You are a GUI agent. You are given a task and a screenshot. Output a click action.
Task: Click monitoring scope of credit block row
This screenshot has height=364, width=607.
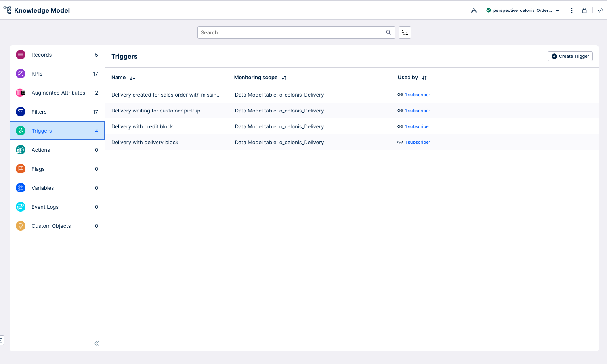point(279,126)
